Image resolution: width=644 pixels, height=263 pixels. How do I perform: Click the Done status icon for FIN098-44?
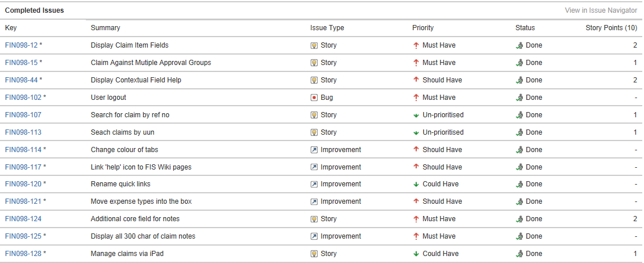coord(519,80)
